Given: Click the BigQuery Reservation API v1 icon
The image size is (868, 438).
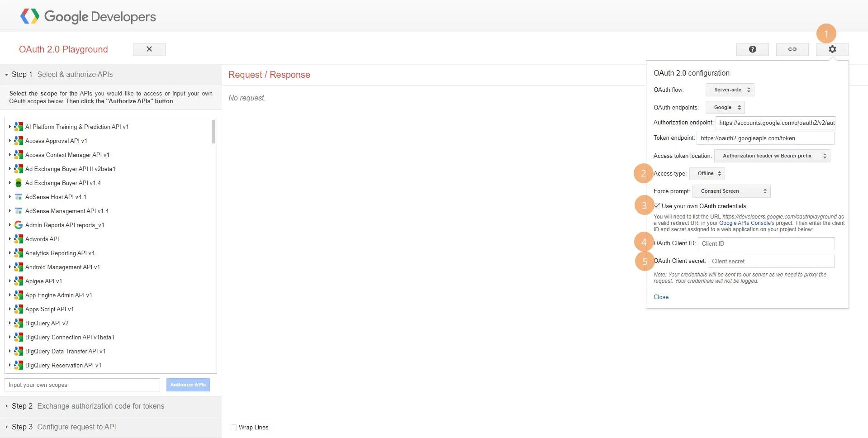Looking at the screenshot, I should [x=19, y=365].
